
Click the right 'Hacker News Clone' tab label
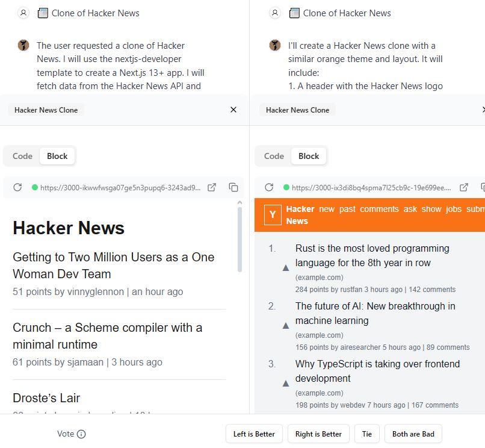click(297, 110)
